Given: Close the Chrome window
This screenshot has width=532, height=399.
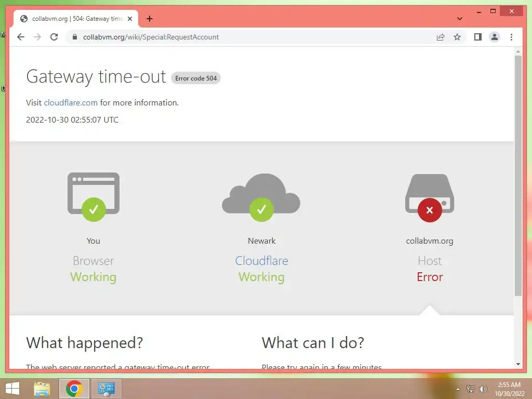Looking at the screenshot, I should [512, 11].
